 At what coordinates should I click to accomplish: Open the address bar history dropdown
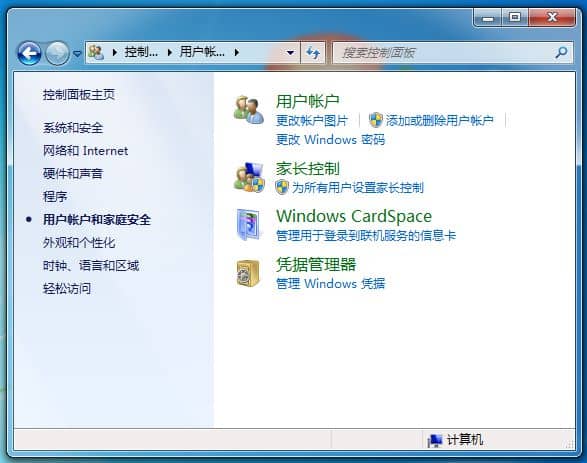click(x=290, y=53)
